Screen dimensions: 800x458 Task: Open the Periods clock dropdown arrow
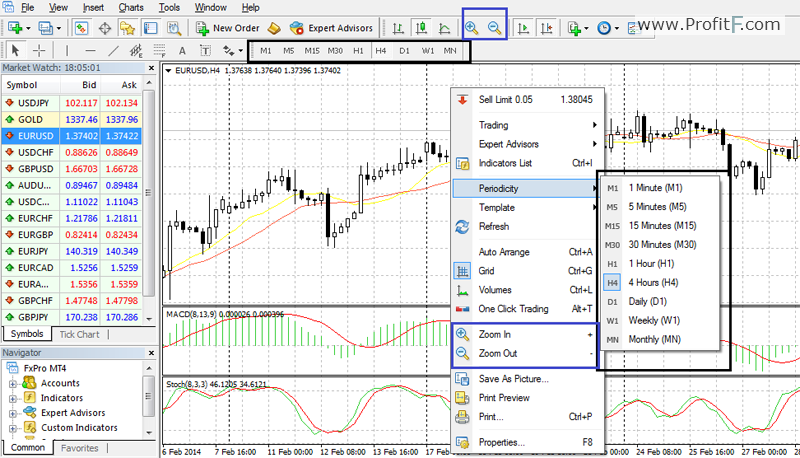click(x=617, y=29)
